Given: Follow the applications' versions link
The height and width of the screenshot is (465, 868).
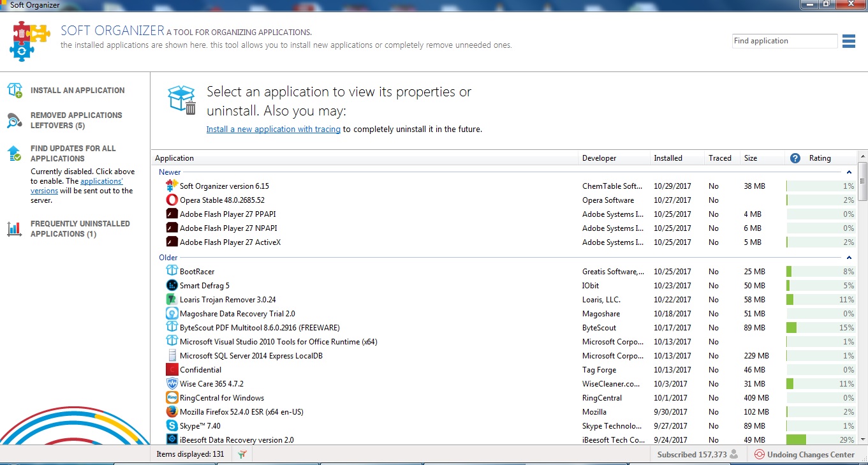Looking at the screenshot, I should 77,186.
